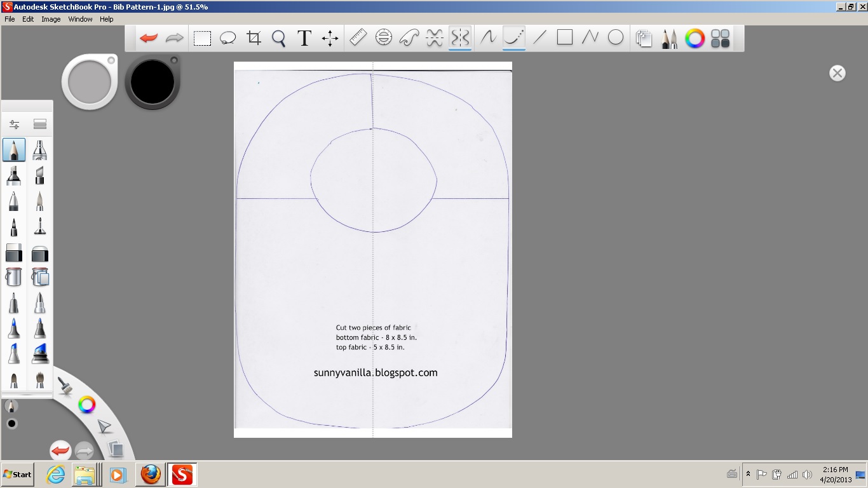Click the current brush pencil indicator in Lagoon
Image resolution: width=868 pixels, height=488 pixels.
pos(11,406)
